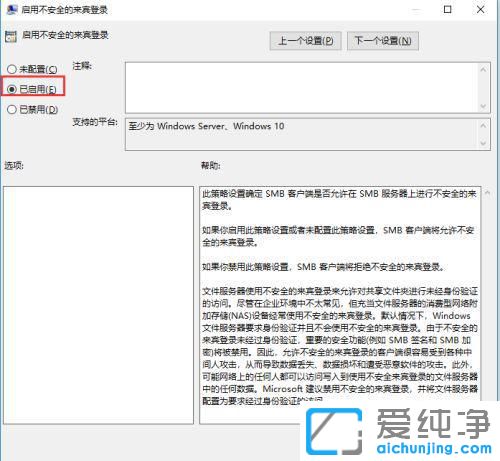Go to 上一个设置(P) previous setting
The image size is (500, 461).
[305, 41]
